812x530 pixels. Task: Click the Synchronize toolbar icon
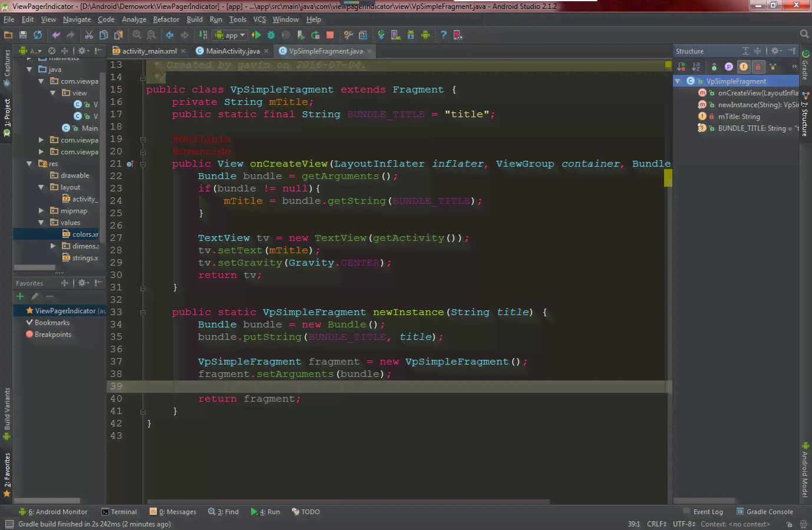point(38,35)
